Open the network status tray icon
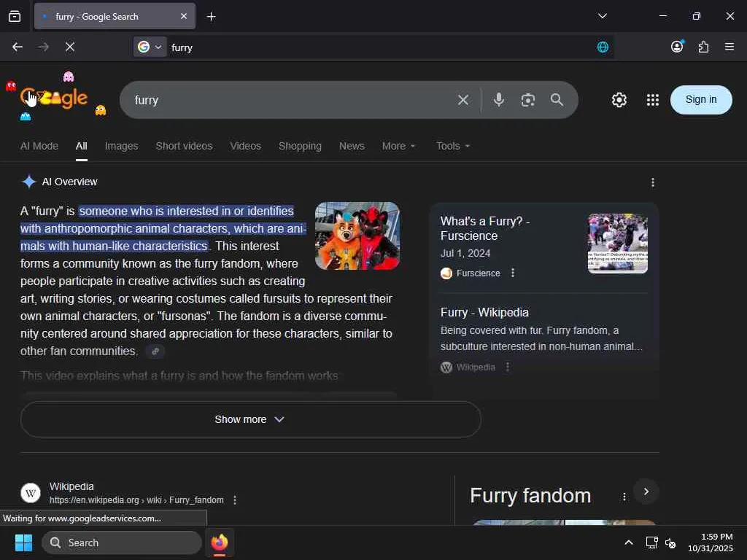Viewport: 747px width, 560px height. (x=651, y=542)
